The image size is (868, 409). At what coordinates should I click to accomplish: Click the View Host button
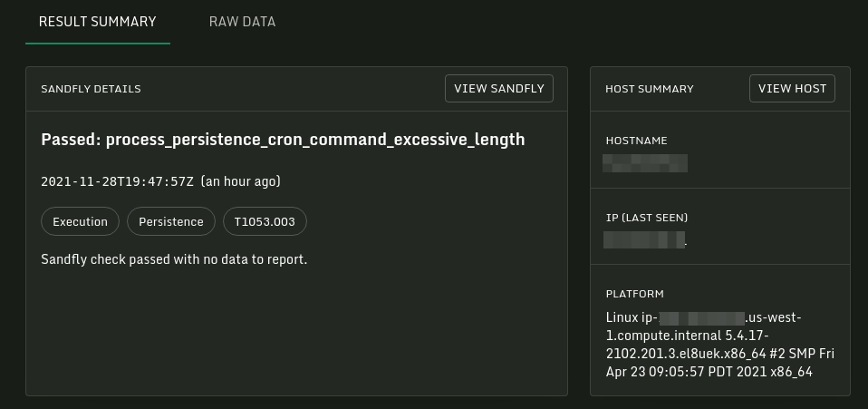[x=792, y=89]
